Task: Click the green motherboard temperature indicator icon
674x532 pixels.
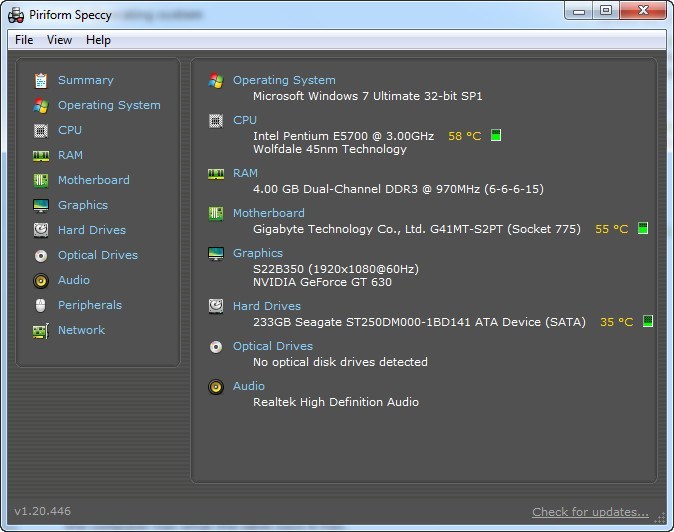Action: (643, 228)
